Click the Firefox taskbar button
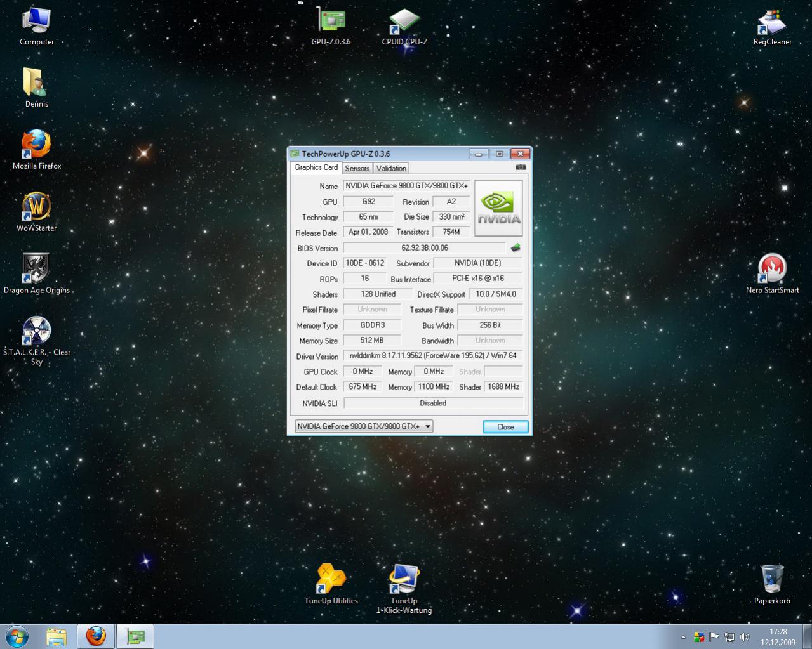 click(96, 636)
